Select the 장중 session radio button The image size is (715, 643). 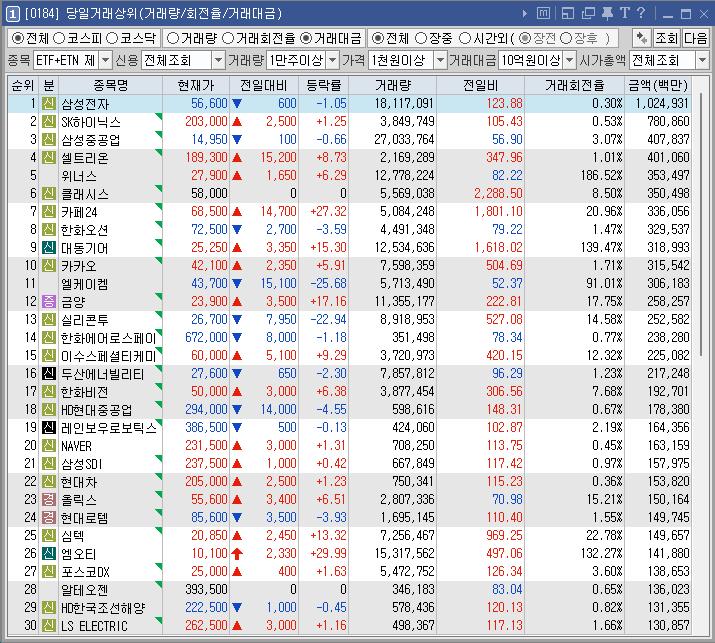pyautogui.click(x=421, y=38)
